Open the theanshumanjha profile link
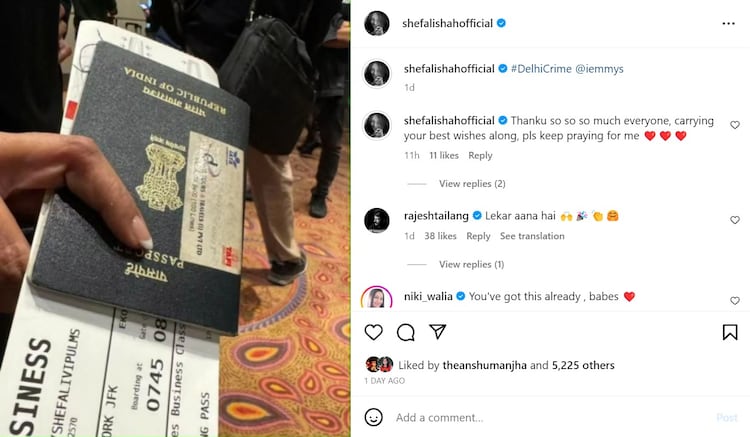Viewport: 750px width, 437px height. (x=485, y=365)
